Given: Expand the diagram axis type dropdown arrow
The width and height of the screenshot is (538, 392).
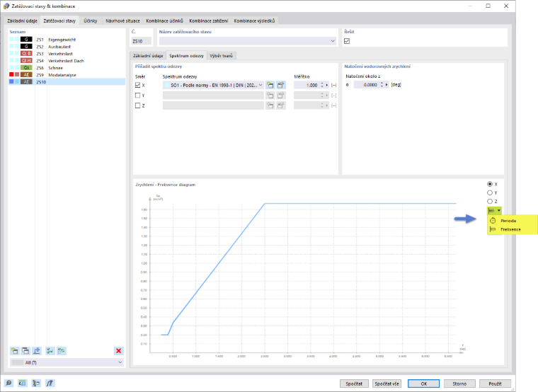Looking at the screenshot, I should tap(499, 210).
